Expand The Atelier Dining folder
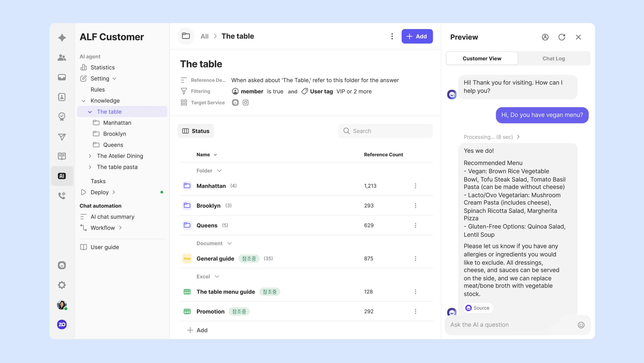 [x=90, y=156]
